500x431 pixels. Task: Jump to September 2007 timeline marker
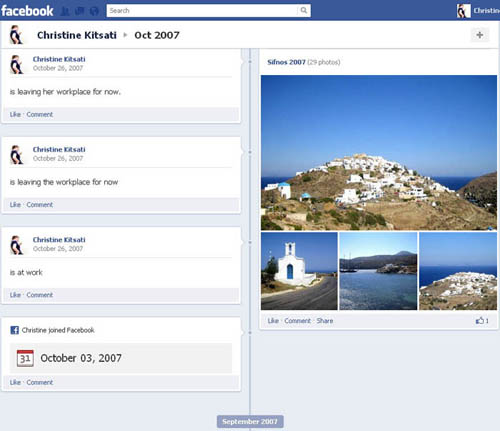click(250, 422)
